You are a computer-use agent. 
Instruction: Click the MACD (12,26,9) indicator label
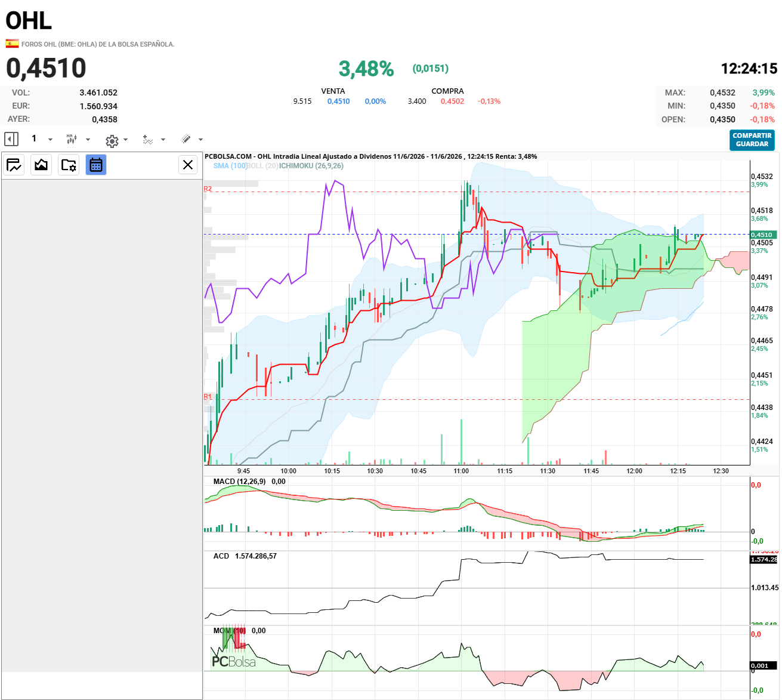[x=239, y=482]
